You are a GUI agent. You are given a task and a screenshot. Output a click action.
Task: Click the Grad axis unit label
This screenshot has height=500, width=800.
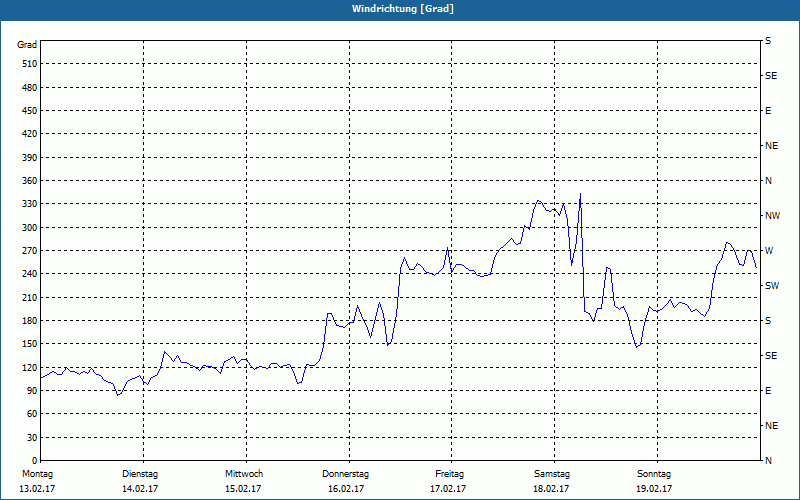(x=27, y=45)
